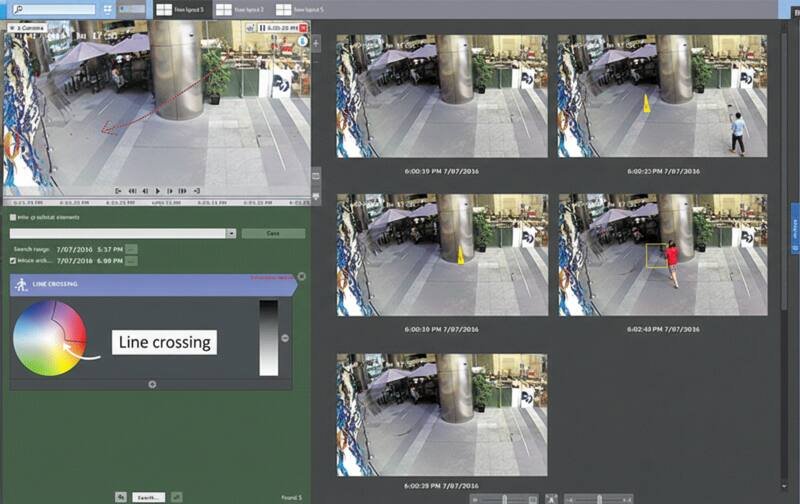800x504 pixels.
Task: Toggle the checkbox above the saved query field
Action: 13,217
